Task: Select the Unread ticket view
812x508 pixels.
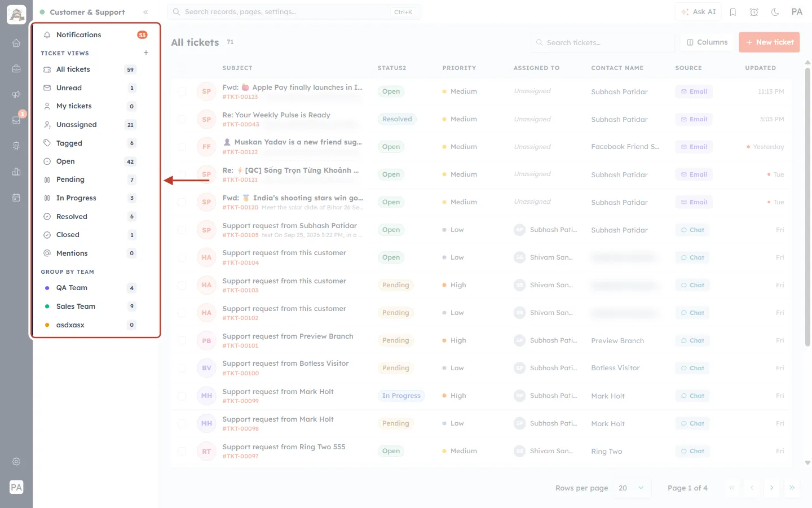Action: coord(90,88)
